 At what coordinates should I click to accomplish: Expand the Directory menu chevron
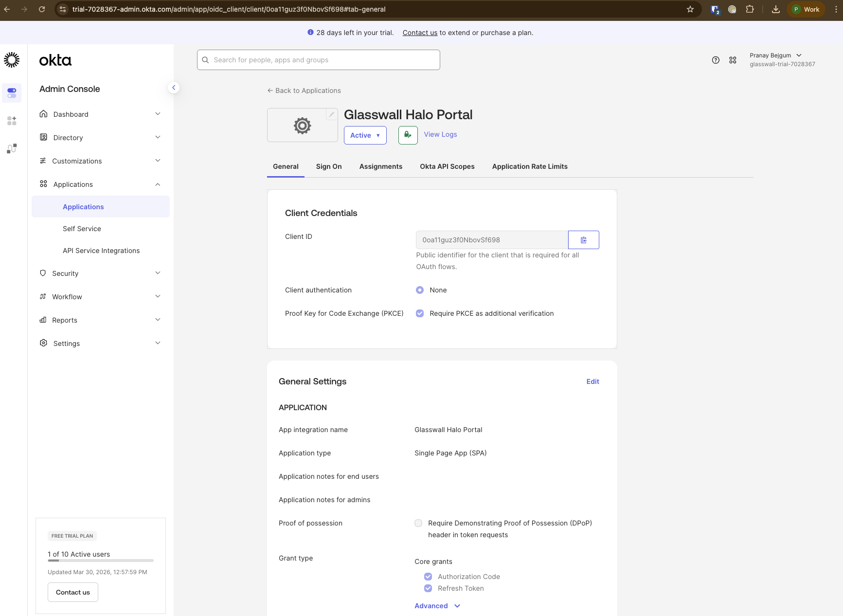pyautogui.click(x=158, y=137)
